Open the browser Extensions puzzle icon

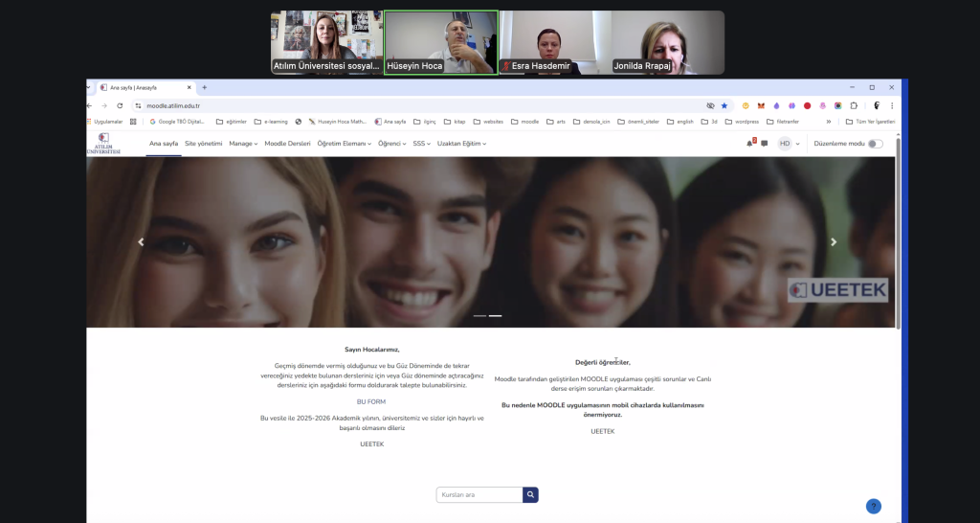tap(854, 105)
